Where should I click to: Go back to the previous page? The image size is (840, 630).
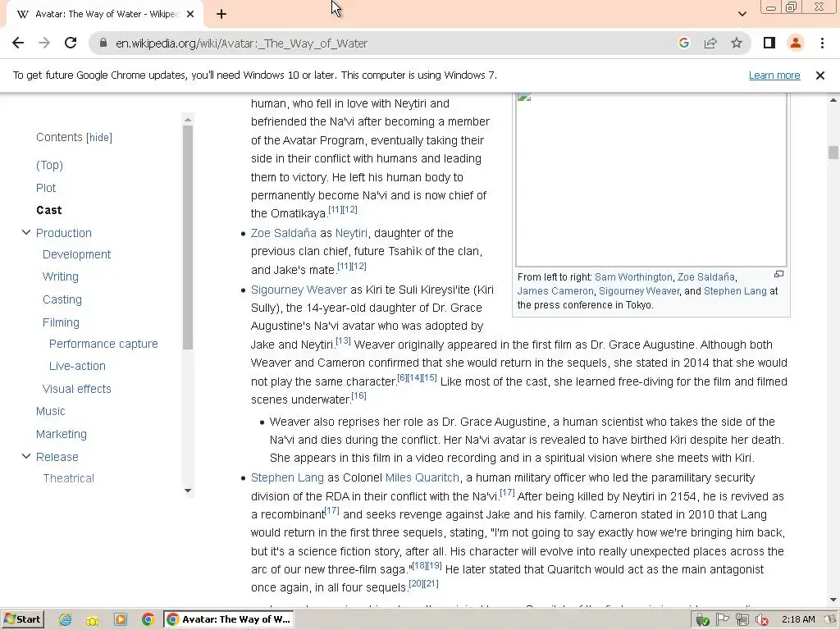point(18,43)
